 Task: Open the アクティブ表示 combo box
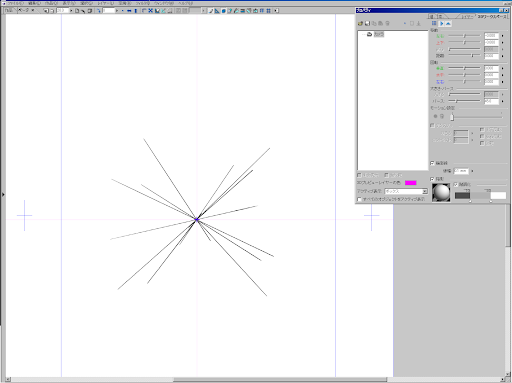point(406,191)
